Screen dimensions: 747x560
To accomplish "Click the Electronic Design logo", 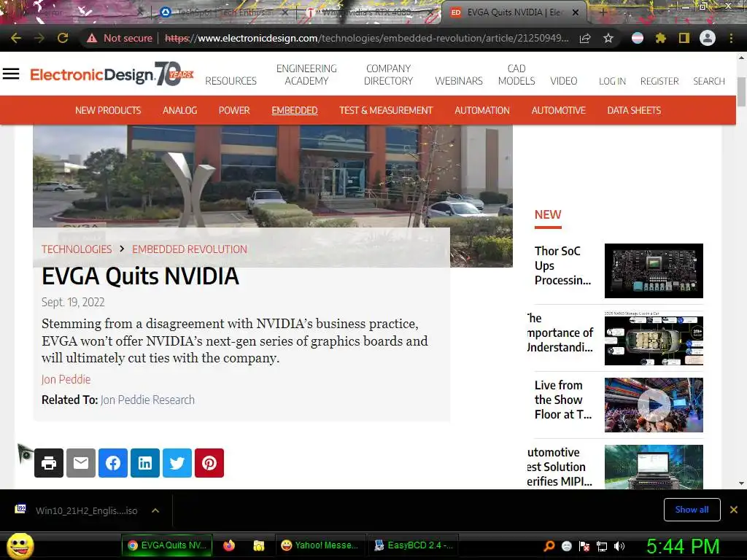I will point(112,74).
